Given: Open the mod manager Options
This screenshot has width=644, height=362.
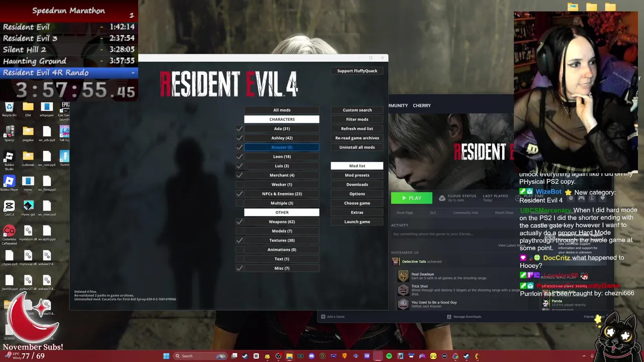Looking at the screenshot, I should tap(357, 194).
